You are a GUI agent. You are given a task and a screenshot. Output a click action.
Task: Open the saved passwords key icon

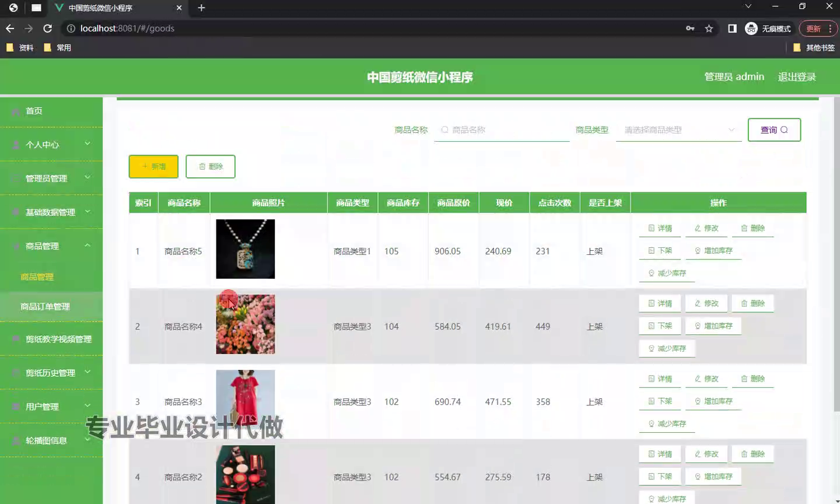[x=690, y=28]
